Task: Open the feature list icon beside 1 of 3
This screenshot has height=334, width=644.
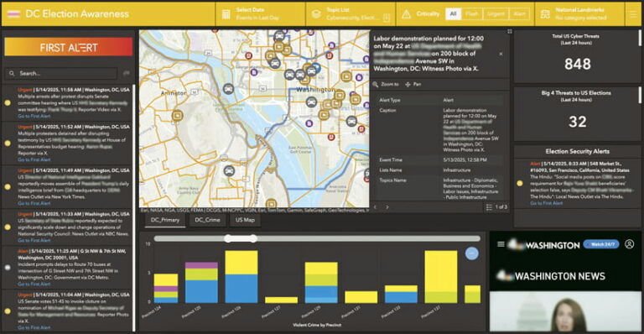Action: click(x=489, y=207)
